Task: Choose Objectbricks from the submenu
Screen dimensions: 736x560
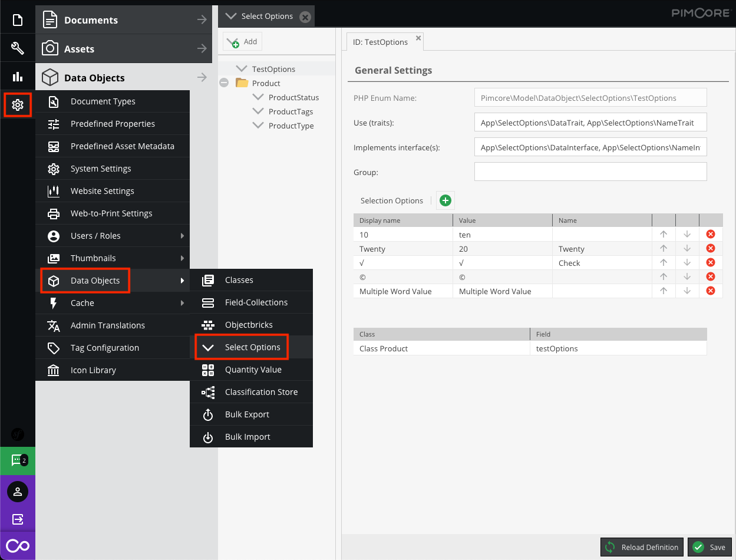Action: (251, 325)
